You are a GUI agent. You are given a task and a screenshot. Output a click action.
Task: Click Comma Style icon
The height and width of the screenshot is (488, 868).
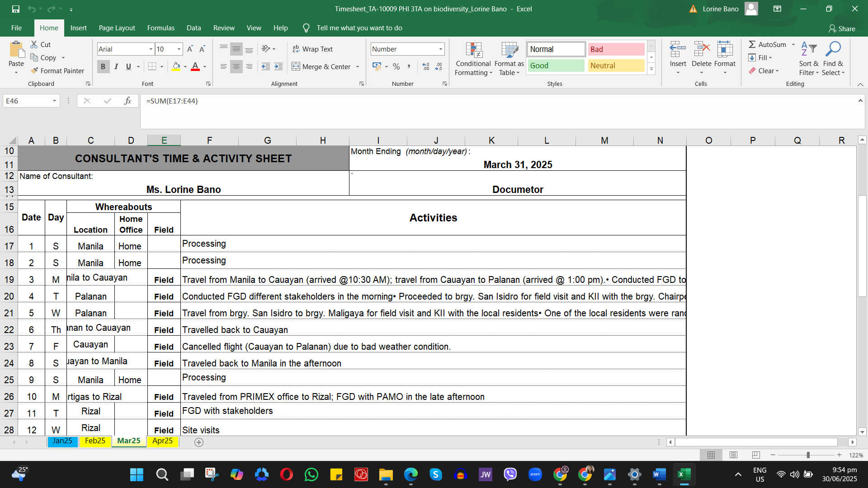[409, 66]
